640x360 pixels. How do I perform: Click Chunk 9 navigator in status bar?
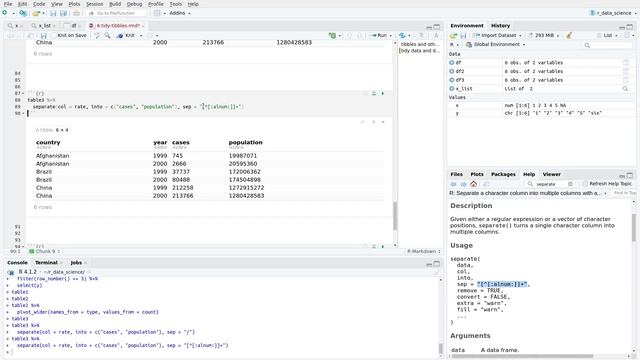[x=45, y=251]
